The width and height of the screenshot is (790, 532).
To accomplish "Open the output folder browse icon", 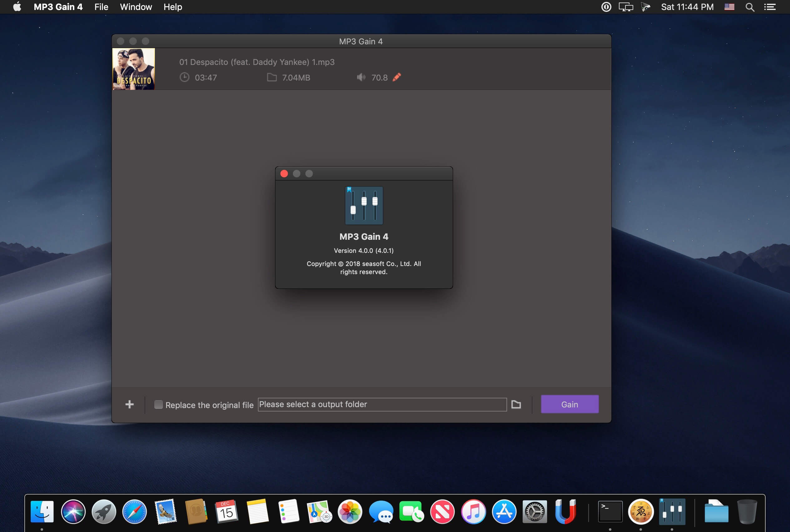I will (x=516, y=404).
